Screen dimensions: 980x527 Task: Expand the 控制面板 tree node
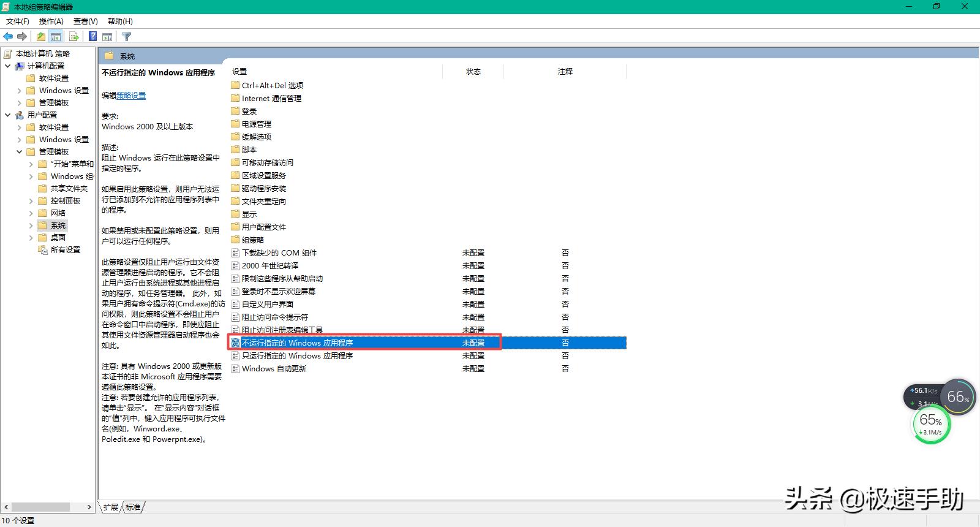31,200
